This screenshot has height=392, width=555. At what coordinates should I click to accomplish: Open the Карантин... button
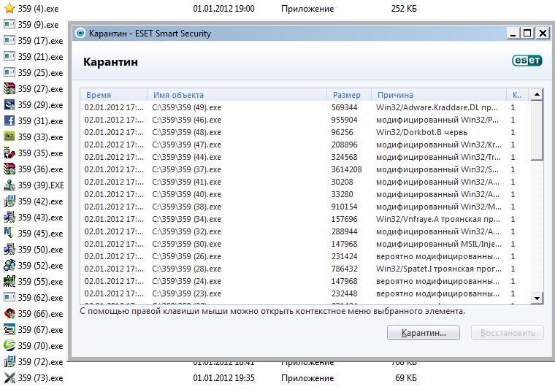(x=424, y=333)
